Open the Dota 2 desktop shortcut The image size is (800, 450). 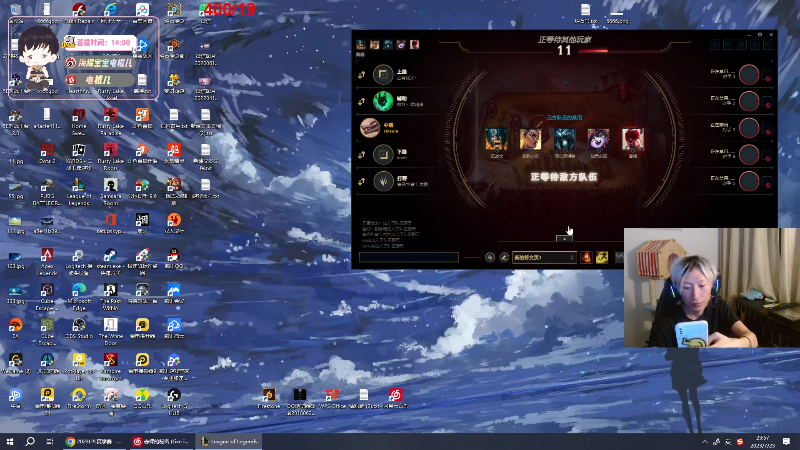[x=47, y=154]
